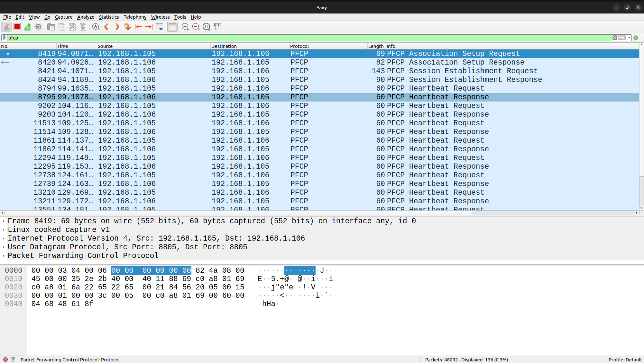
Task: Click hex bytes at offset 0010
Action: (138, 279)
